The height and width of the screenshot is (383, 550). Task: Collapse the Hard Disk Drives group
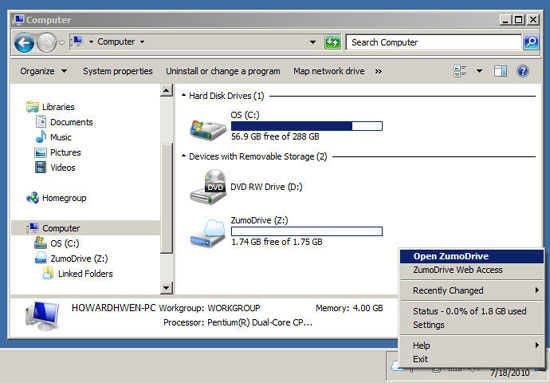pyautogui.click(x=184, y=95)
